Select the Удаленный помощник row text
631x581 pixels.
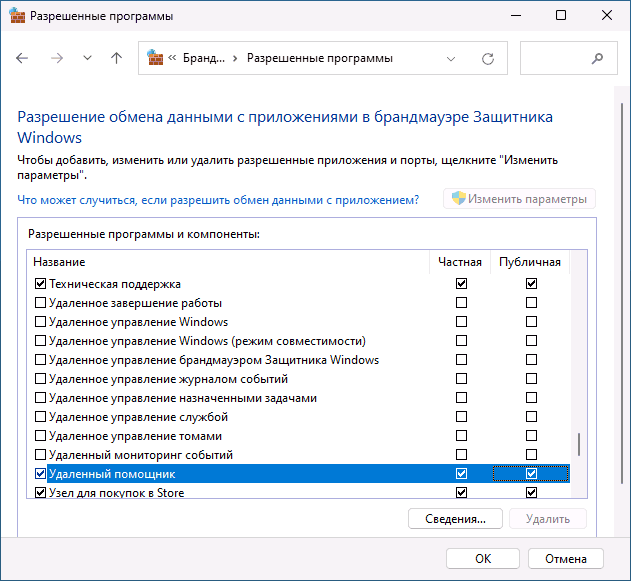point(112,474)
